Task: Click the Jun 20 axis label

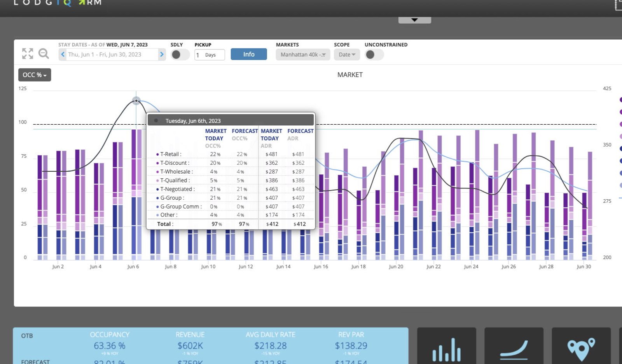Action: 396,266
